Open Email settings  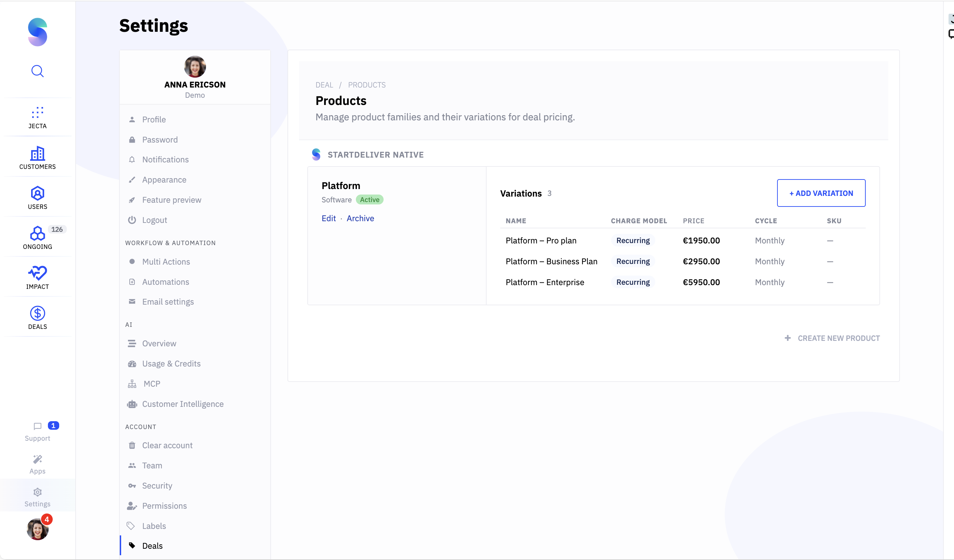168,302
